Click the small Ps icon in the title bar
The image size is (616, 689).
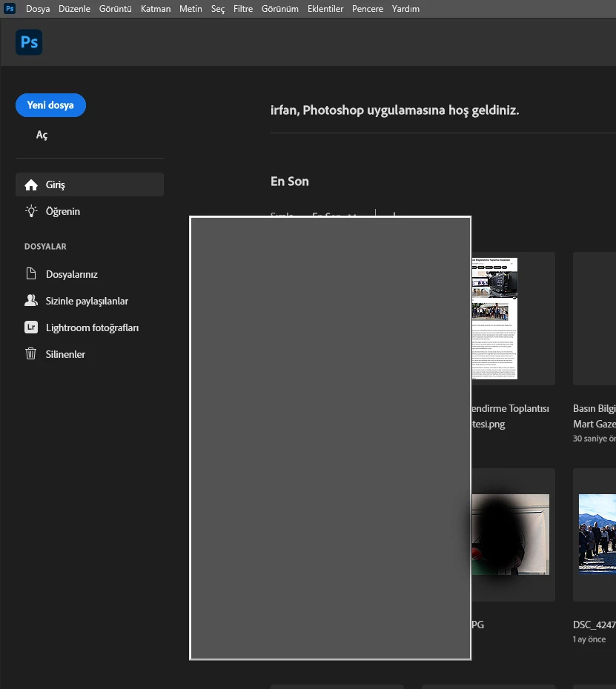tap(9, 8)
